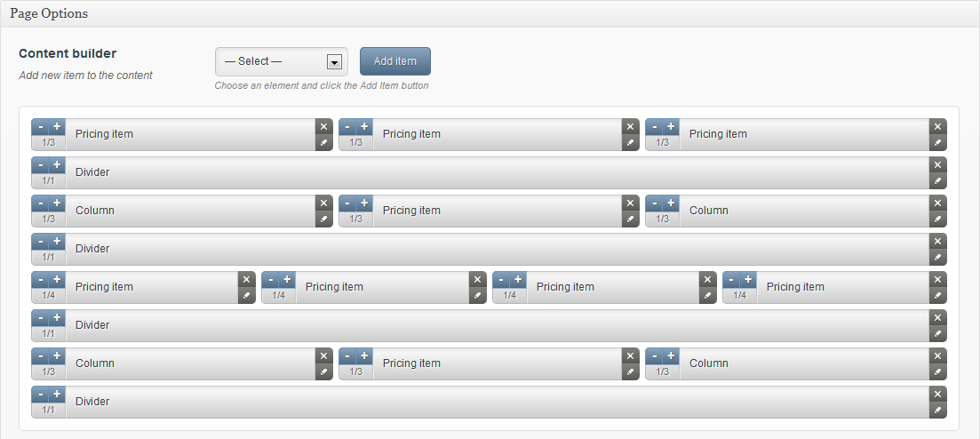The image size is (980, 439).
Task: Increase width of the first Divider
Action: pyautogui.click(x=57, y=164)
